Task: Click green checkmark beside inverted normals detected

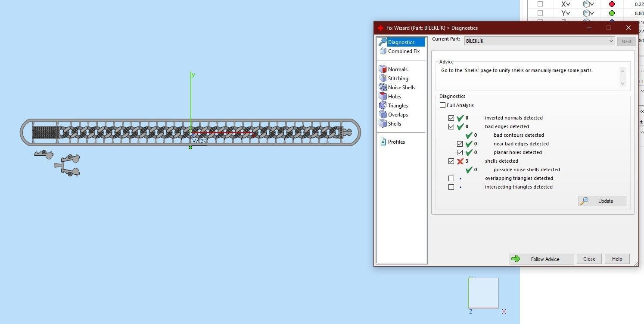Action: [x=460, y=118]
